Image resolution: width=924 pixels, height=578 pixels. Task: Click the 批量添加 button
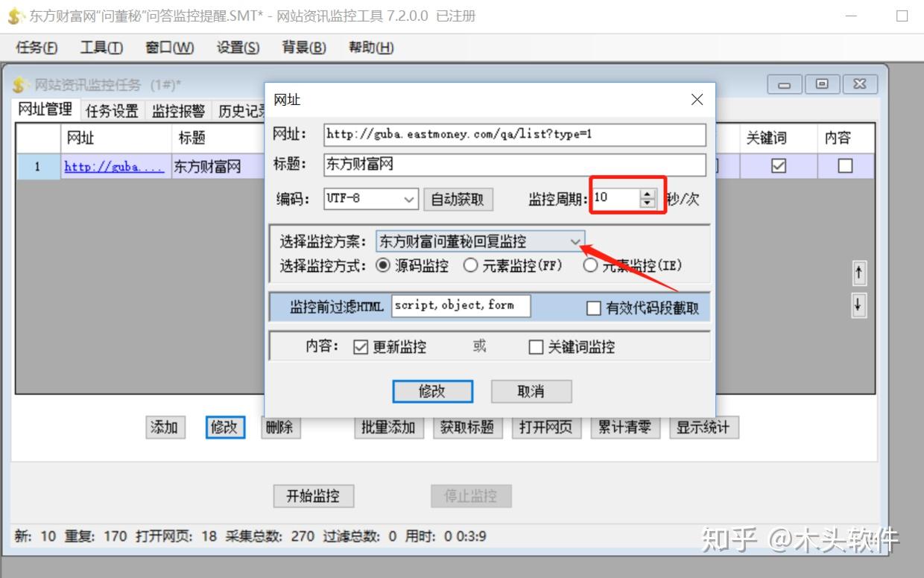tap(388, 427)
